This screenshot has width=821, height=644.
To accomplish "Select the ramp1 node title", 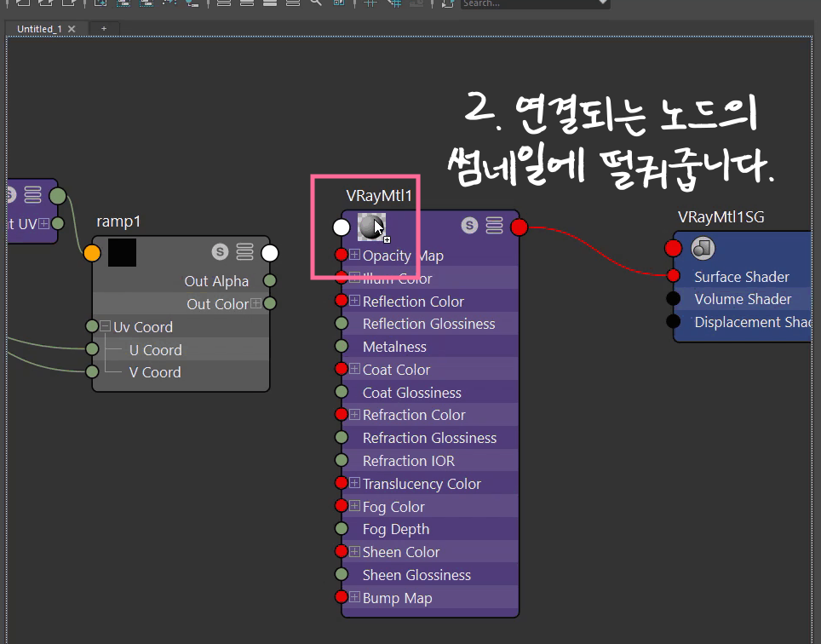I will 119,221.
